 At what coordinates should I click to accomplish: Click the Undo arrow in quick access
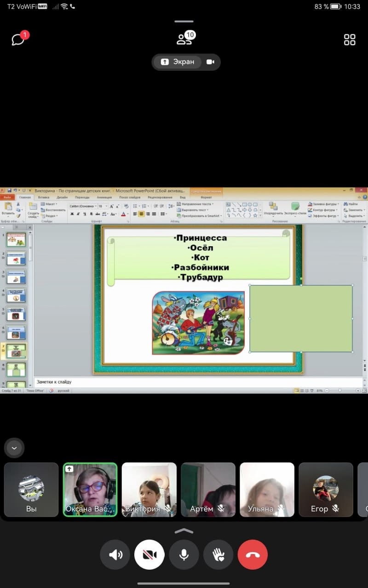[15, 190]
